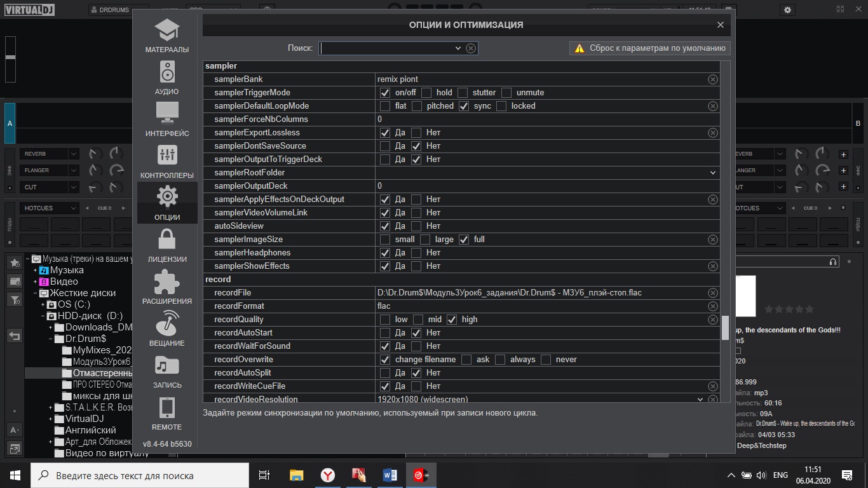The width and height of the screenshot is (868, 488).
Task: Reset samplerApplyEffectsOnDeckOutput to default
Action: tap(713, 200)
